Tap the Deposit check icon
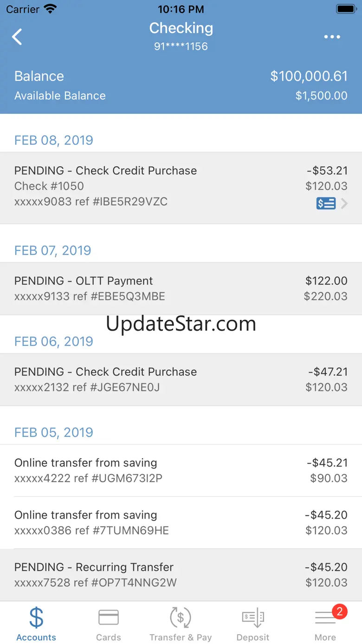The width and height of the screenshot is (362, 644). (x=253, y=618)
